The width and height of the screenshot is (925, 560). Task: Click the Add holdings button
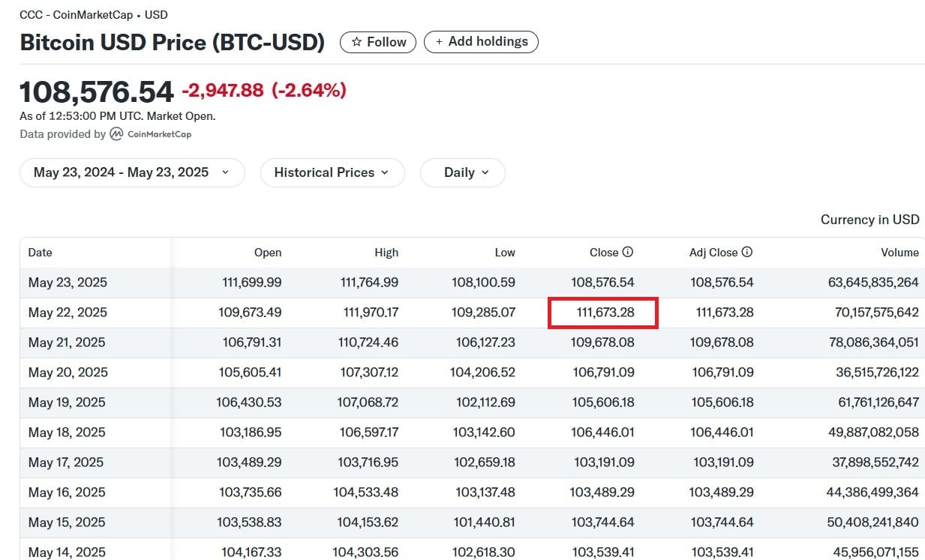481,42
